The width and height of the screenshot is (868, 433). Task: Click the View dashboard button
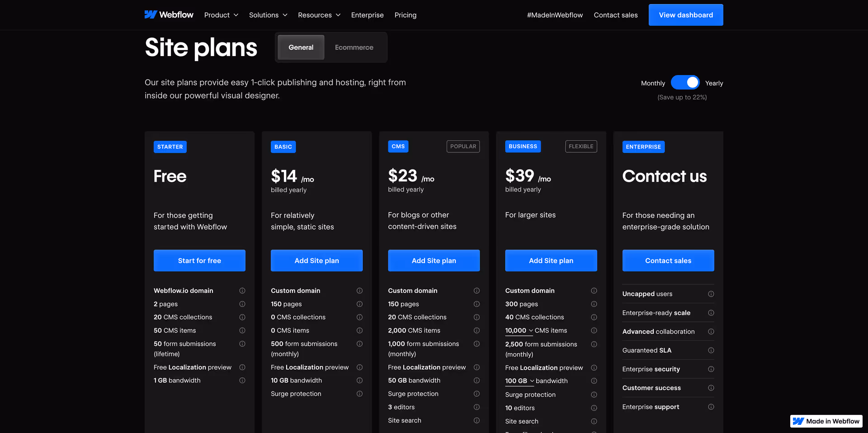pyautogui.click(x=686, y=15)
